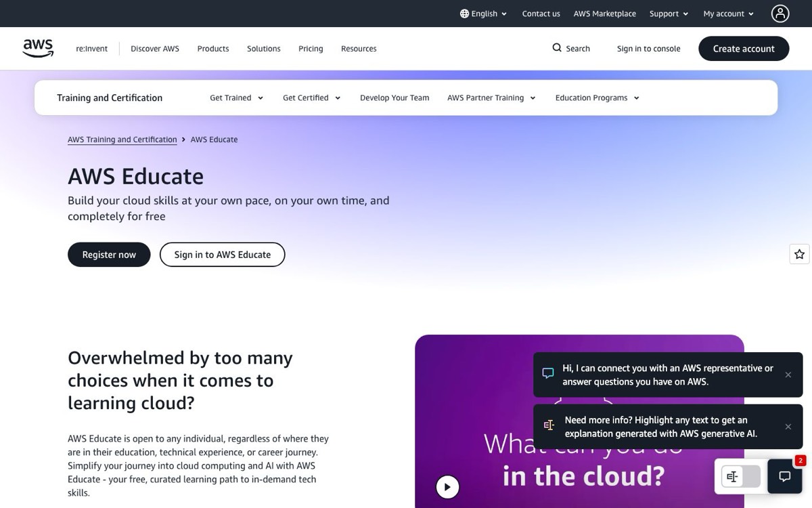Click AWS Training and Certification breadcrumb link
812x508 pixels.
point(122,140)
